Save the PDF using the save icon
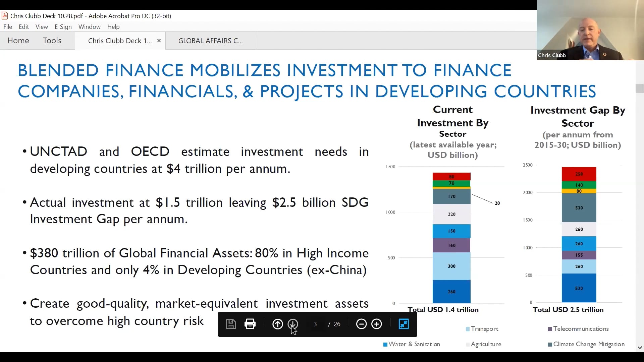 click(x=231, y=324)
